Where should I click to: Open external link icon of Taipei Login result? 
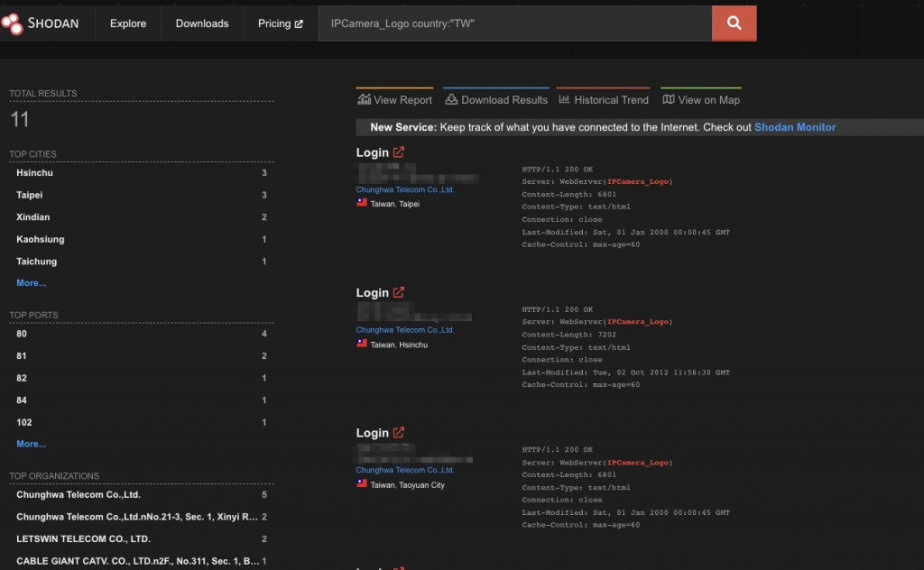399,152
